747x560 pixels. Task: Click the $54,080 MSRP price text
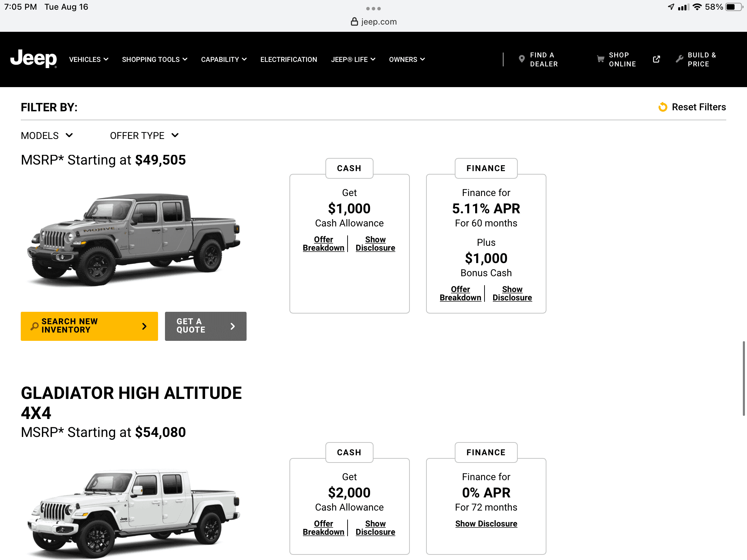point(160,432)
